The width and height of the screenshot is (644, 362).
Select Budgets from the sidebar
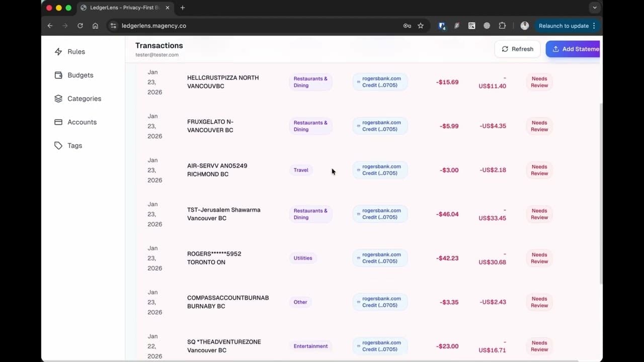(x=80, y=75)
